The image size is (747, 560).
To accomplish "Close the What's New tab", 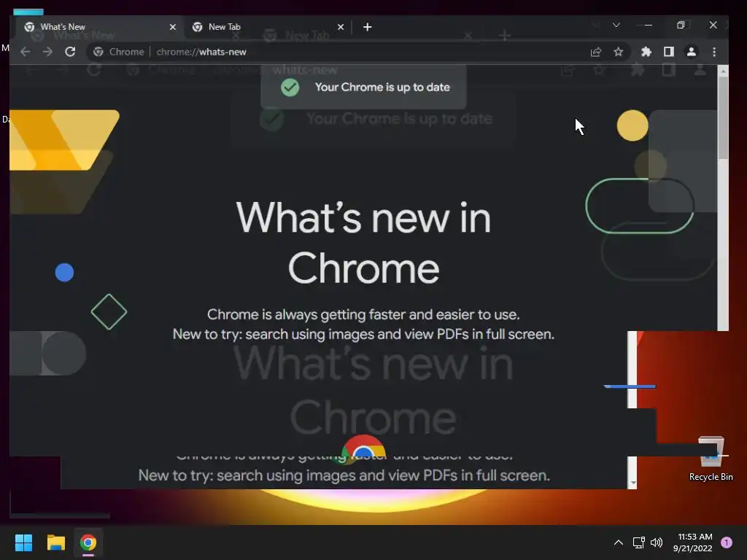I will point(172,27).
